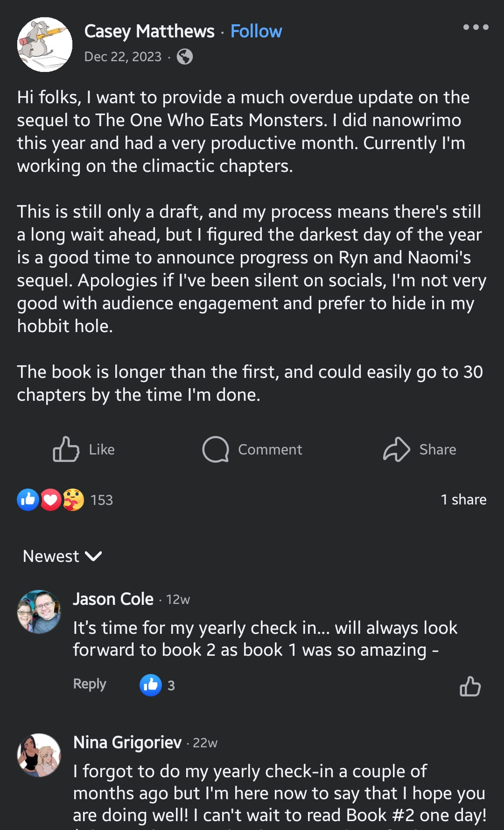The height and width of the screenshot is (830, 504).
Task: Open Casey Matthews profile name link
Action: pos(149,31)
